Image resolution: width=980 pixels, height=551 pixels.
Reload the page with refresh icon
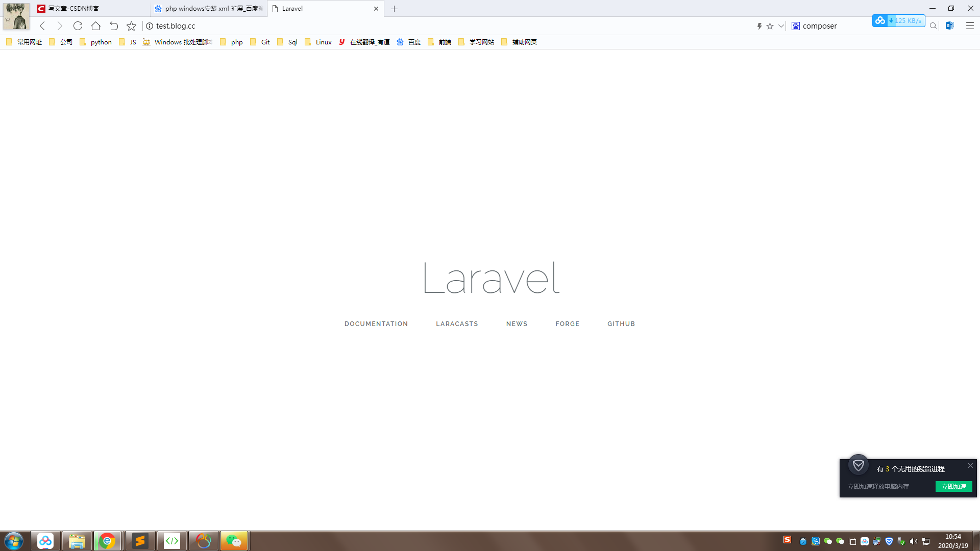coord(78,26)
